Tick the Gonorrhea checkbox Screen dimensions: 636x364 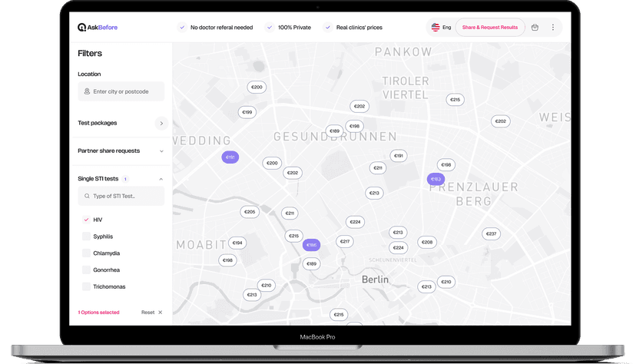tap(86, 270)
